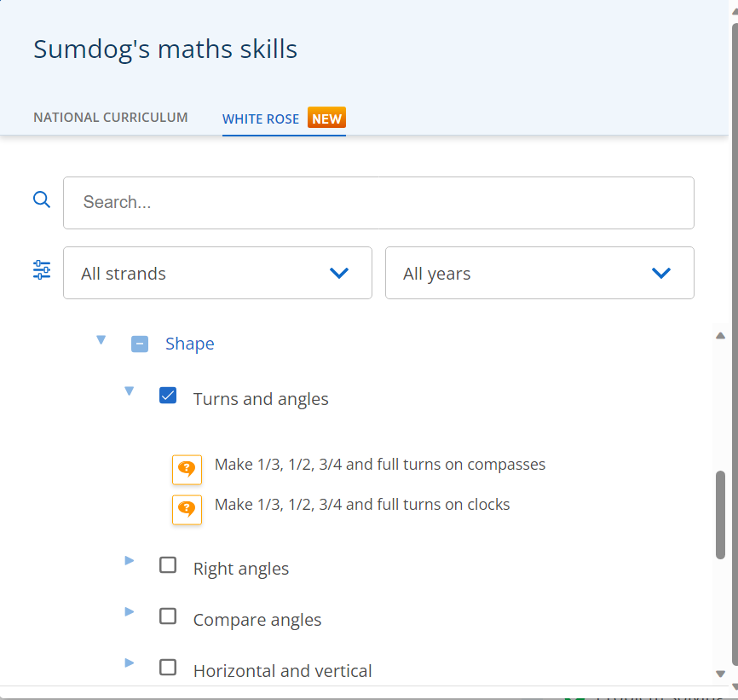Open question preview for clocks turns skill
Image resolution: width=738 pixels, height=700 pixels.
click(187, 509)
